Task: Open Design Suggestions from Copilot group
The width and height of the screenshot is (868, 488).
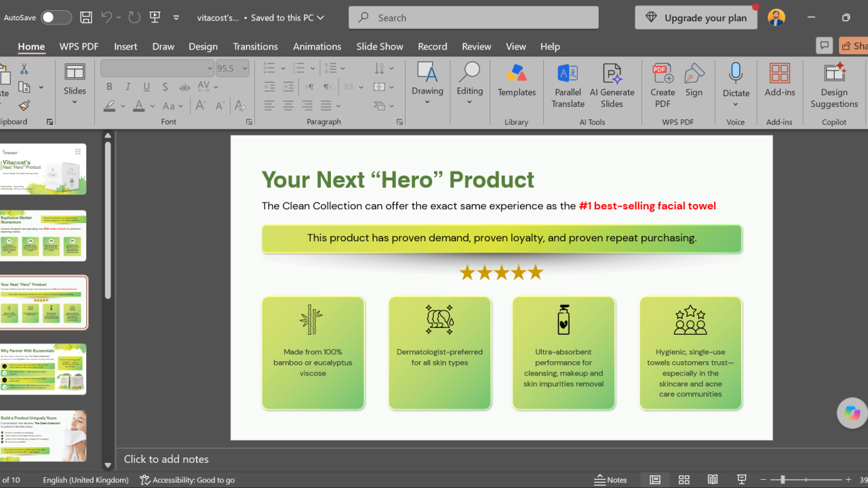Action: tap(834, 85)
